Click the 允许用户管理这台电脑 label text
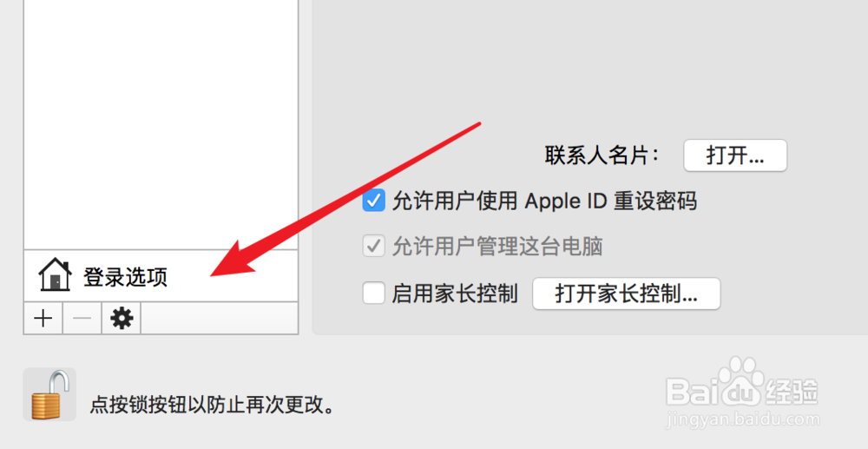The height and width of the screenshot is (449, 868). 497,247
